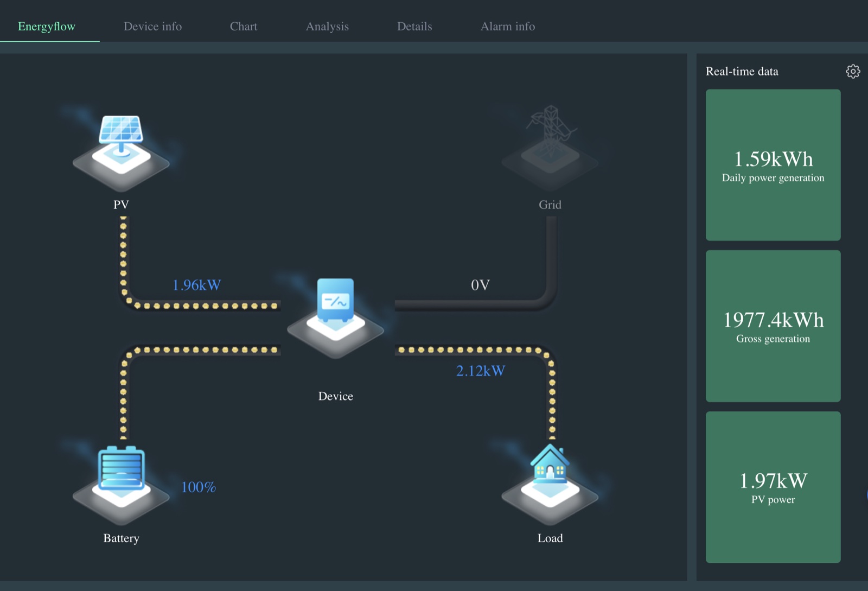Select the PV power card
Screen dimensions: 868x591
[x=773, y=487]
